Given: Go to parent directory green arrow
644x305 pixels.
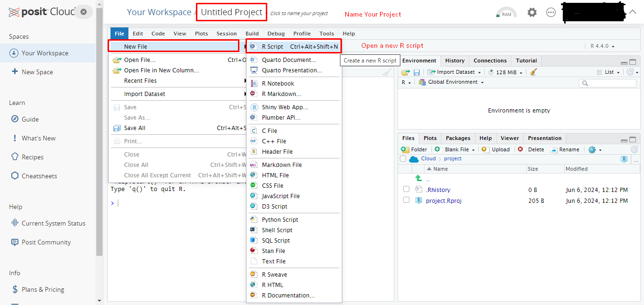Looking at the screenshot, I should click(x=418, y=179).
